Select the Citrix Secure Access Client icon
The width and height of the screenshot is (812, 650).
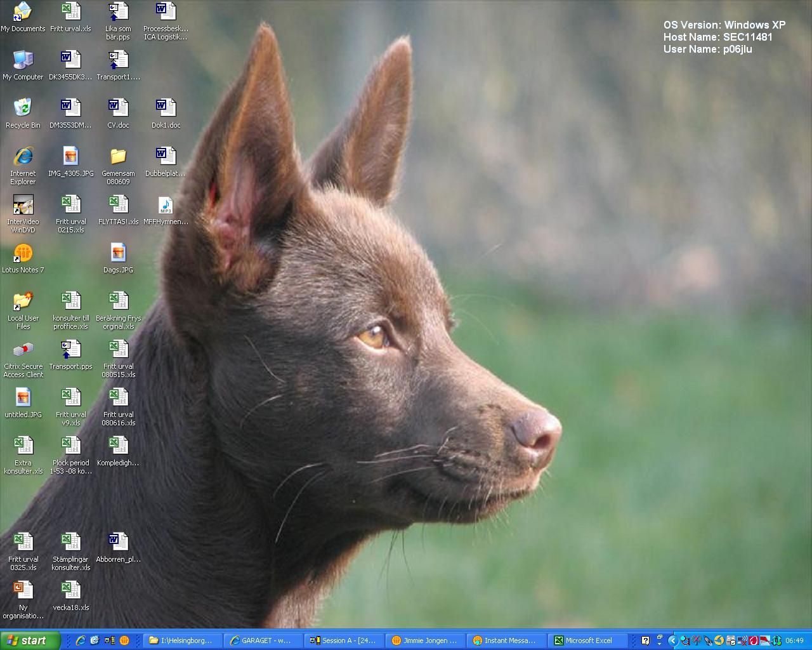coord(23,350)
